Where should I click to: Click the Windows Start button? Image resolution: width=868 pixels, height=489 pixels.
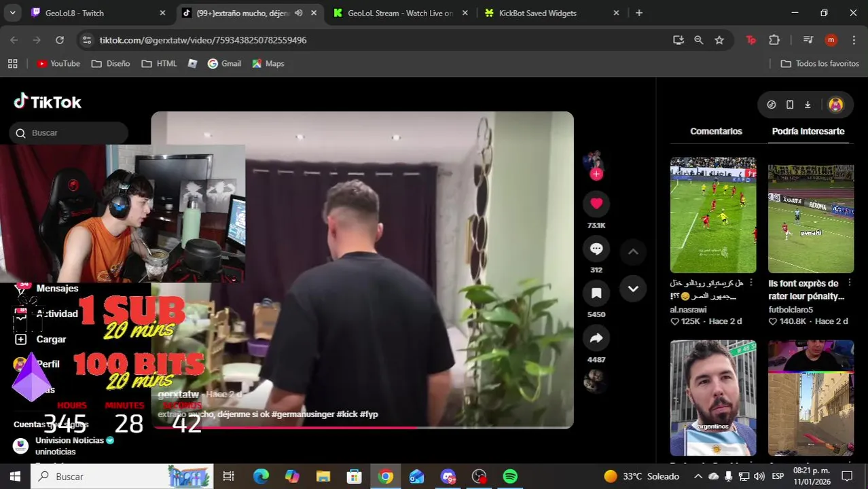coord(15,476)
